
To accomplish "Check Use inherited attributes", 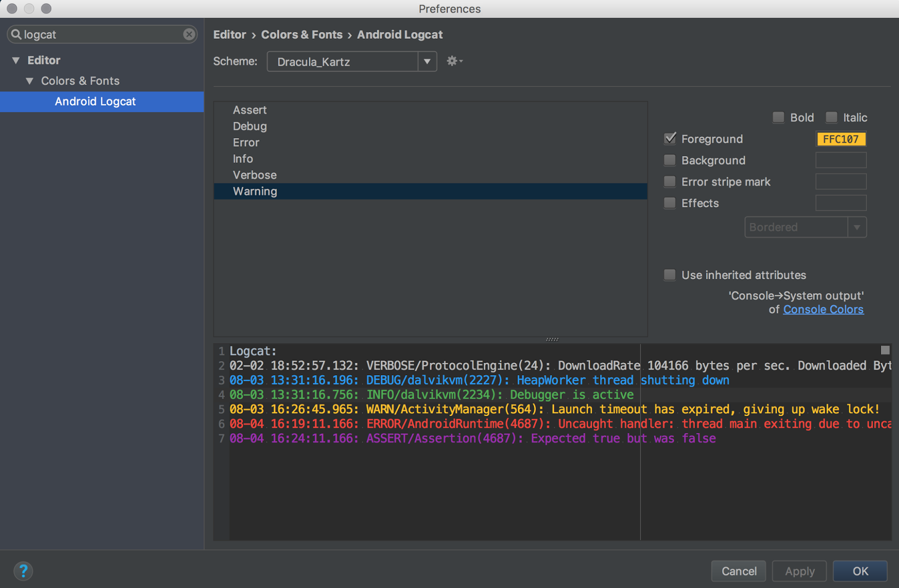I will coord(670,275).
